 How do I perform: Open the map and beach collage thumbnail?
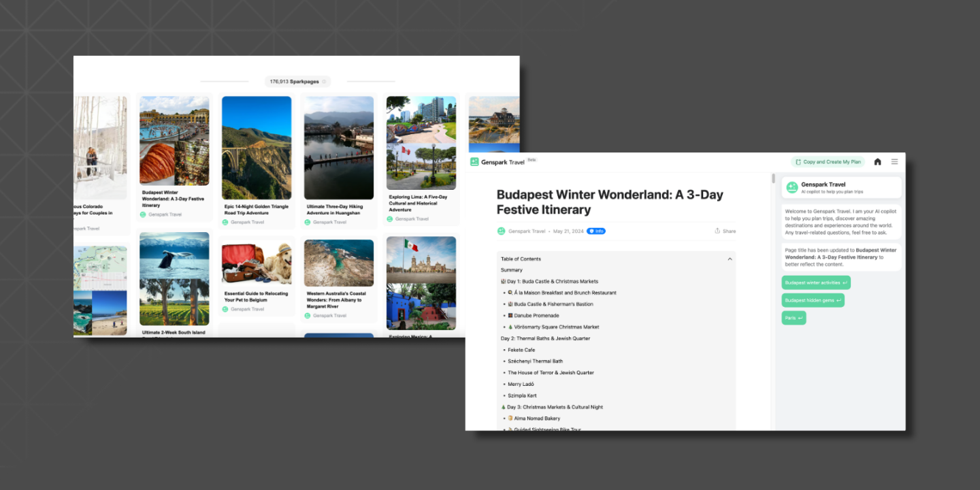point(100,291)
